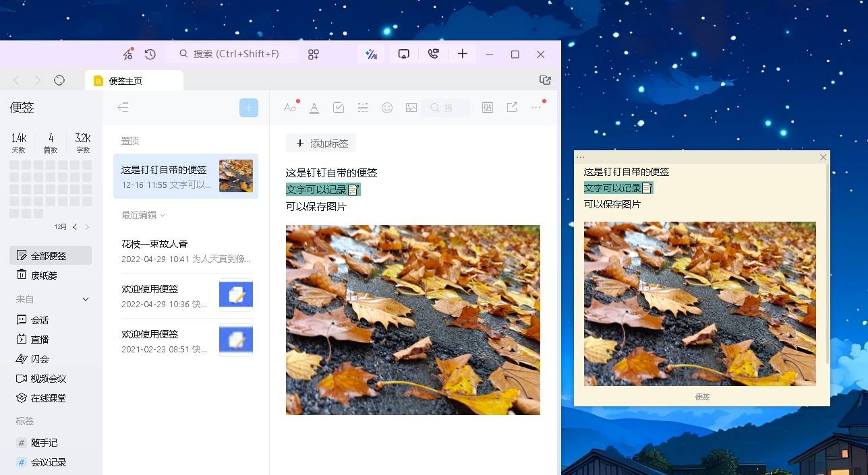This screenshot has width=868, height=475.
Task: Click 添加标签 to add a tag
Action: [321, 142]
